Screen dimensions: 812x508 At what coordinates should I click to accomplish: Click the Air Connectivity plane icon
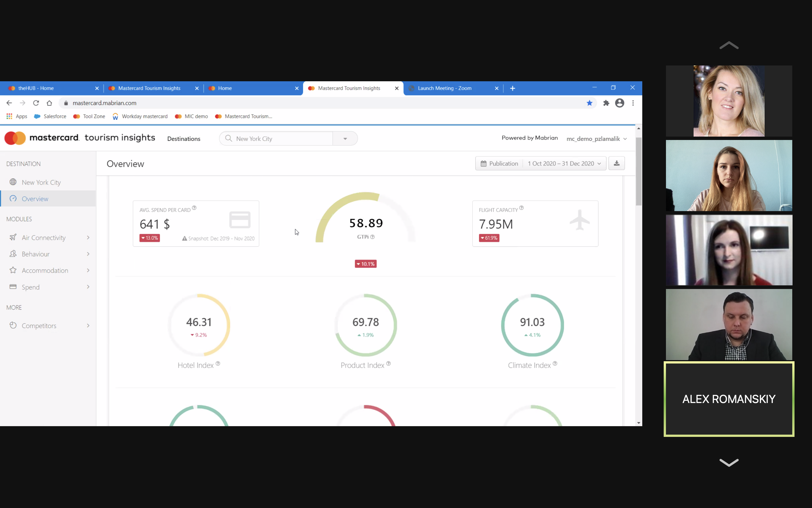point(13,237)
